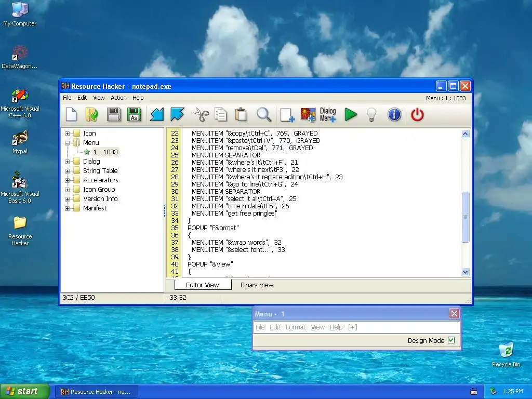Click the line with "get free pringles"
532x399 pixels.
pyautogui.click(x=234, y=214)
